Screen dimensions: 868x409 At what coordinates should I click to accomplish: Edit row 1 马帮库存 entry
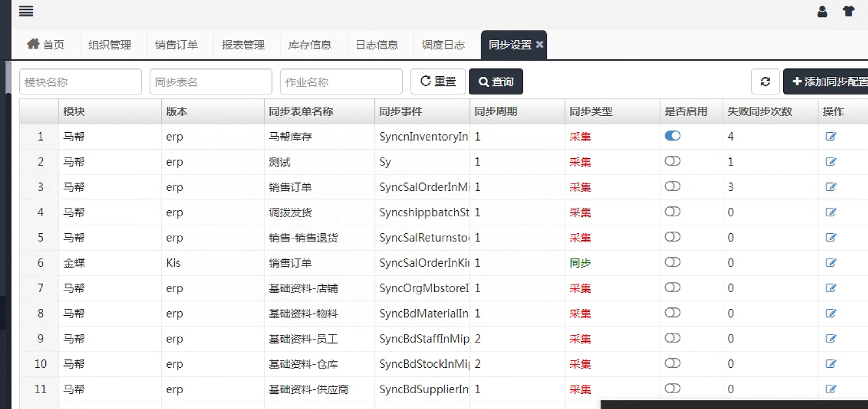[831, 136]
